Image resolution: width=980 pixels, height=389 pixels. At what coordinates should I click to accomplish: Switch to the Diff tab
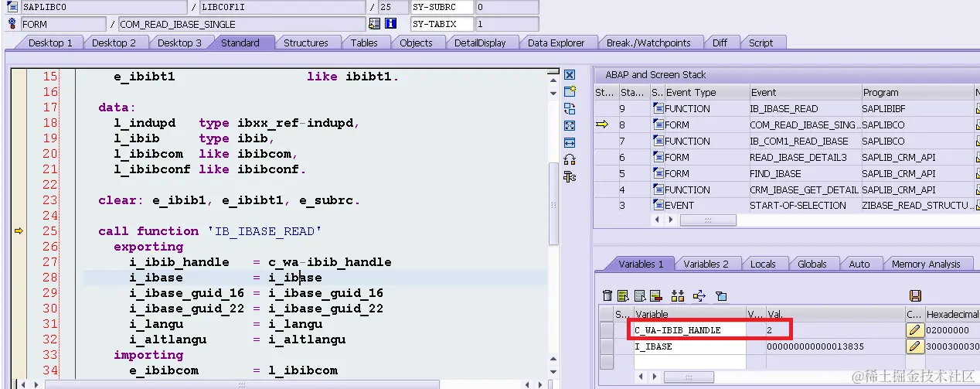click(x=720, y=43)
